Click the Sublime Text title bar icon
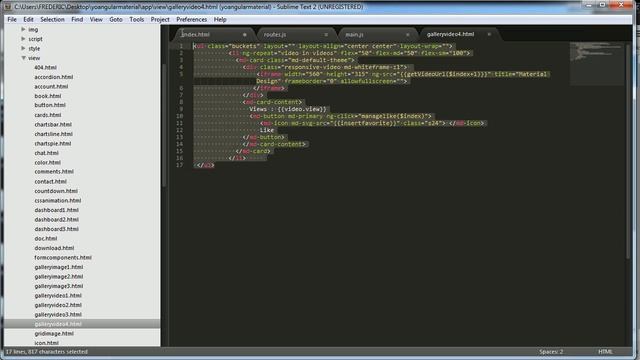 coord(8,7)
